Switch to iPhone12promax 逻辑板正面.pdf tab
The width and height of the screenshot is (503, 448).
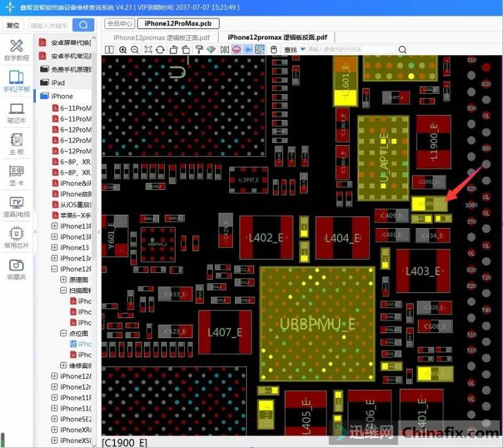(x=162, y=38)
